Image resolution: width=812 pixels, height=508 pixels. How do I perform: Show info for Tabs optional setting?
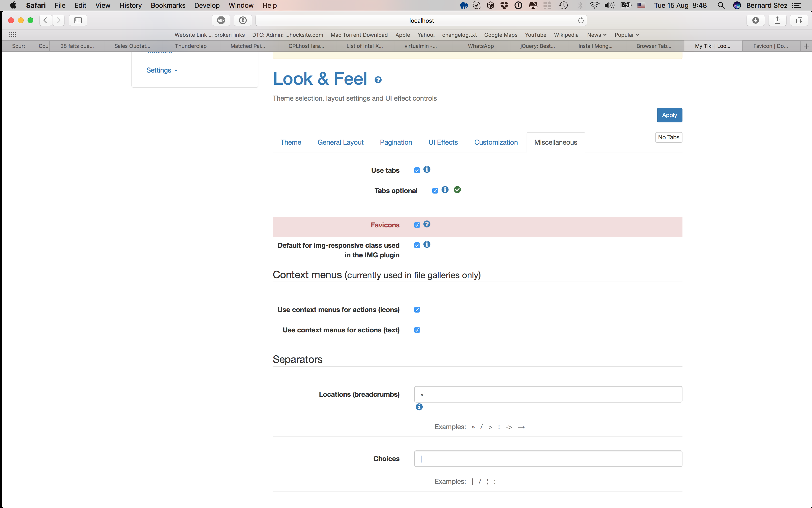(x=445, y=190)
